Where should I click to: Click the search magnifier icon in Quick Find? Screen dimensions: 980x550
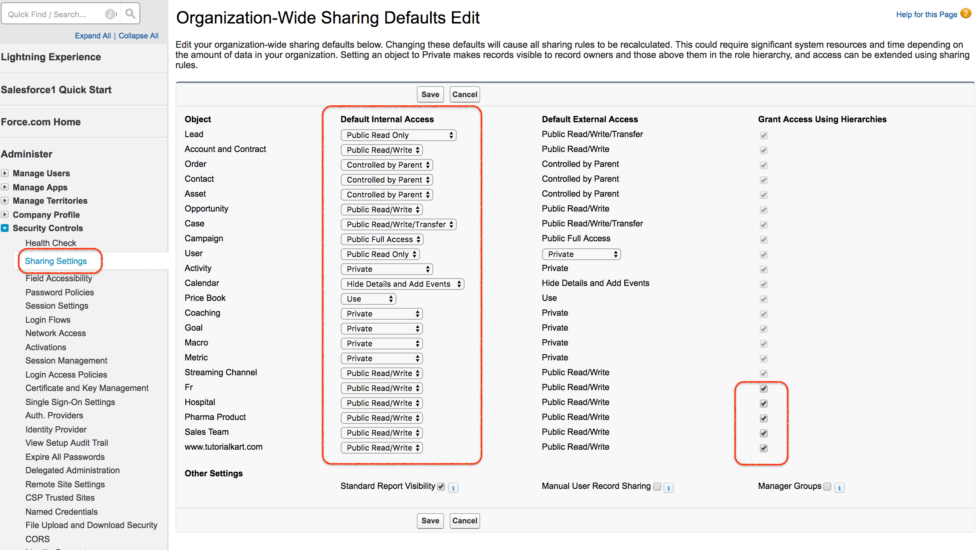point(130,14)
